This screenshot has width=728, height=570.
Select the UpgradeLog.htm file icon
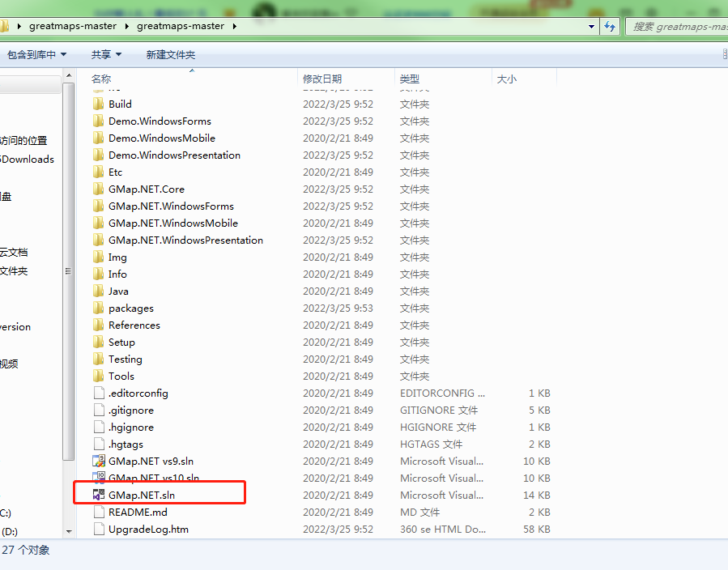coord(99,530)
